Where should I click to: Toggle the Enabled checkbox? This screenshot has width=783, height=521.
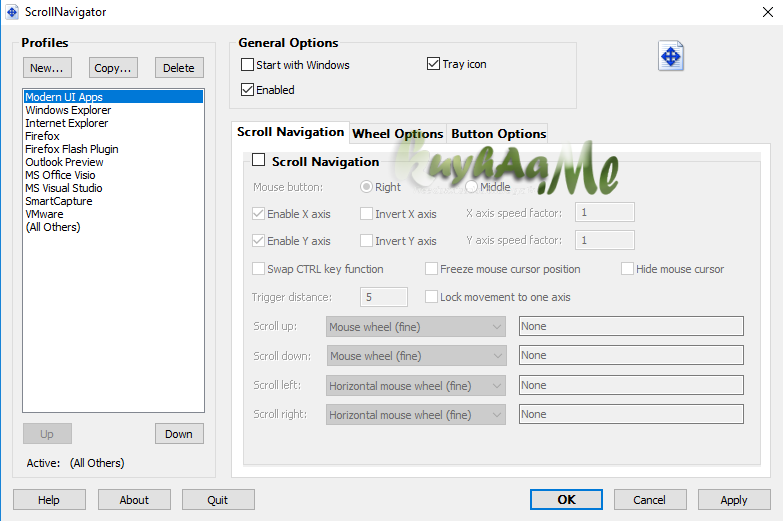pyautogui.click(x=247, y=89)
